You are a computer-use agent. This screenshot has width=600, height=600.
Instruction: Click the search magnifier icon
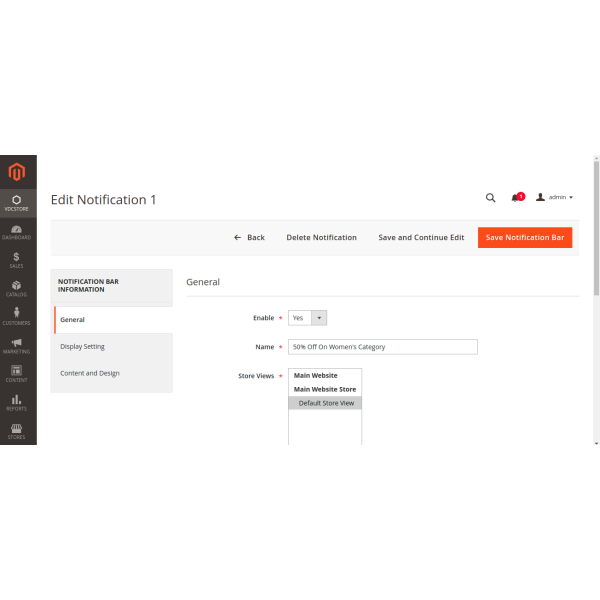[490, 198]
